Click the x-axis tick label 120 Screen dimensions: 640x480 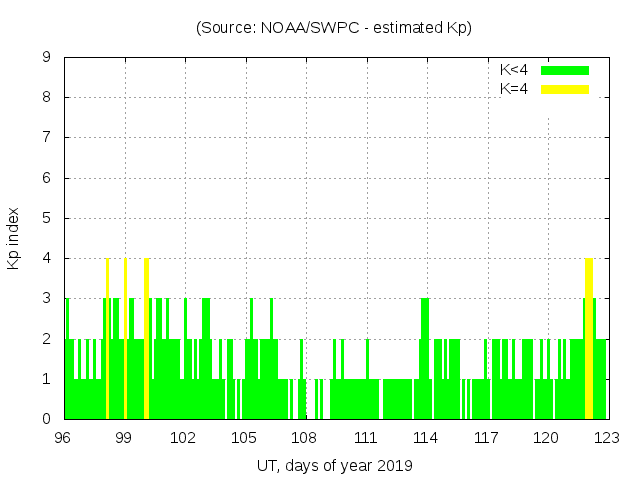547,437
